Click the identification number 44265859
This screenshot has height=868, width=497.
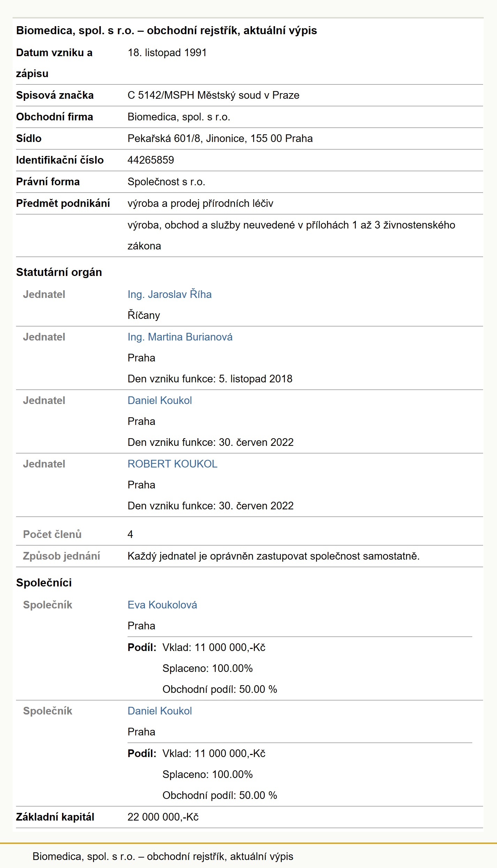(x=151, y=160)
